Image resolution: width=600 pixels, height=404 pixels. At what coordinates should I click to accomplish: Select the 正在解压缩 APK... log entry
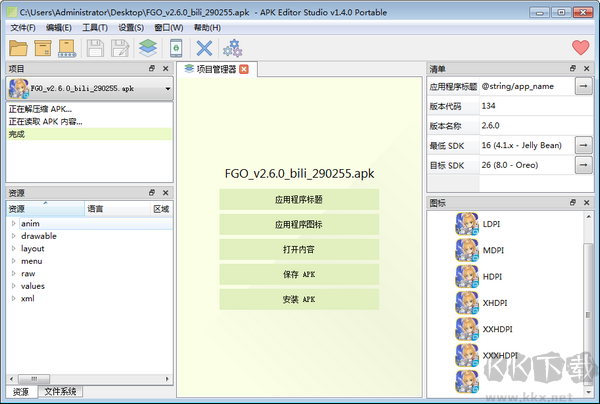[89, 109]
